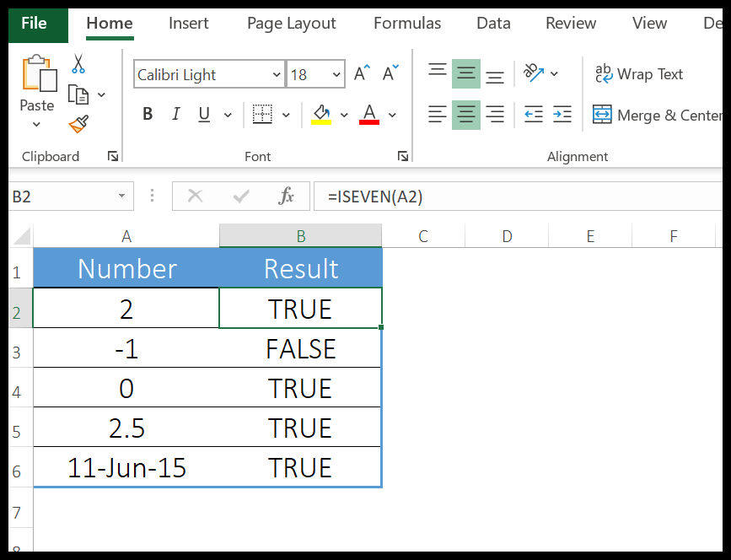Click the Increase Font Size icon
The image size is (731, 560).
(360, 73)
